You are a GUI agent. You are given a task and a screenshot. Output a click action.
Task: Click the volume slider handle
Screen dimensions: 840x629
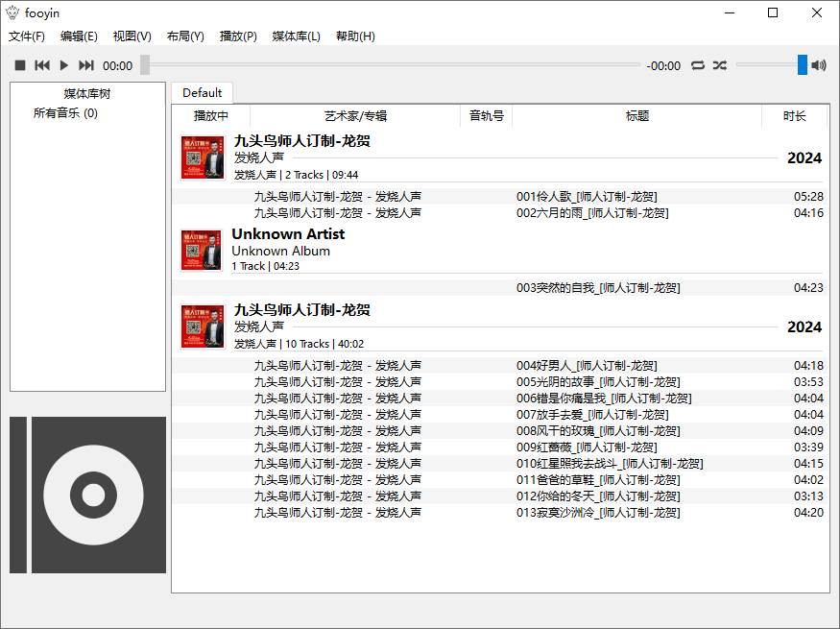coord(803,65)
